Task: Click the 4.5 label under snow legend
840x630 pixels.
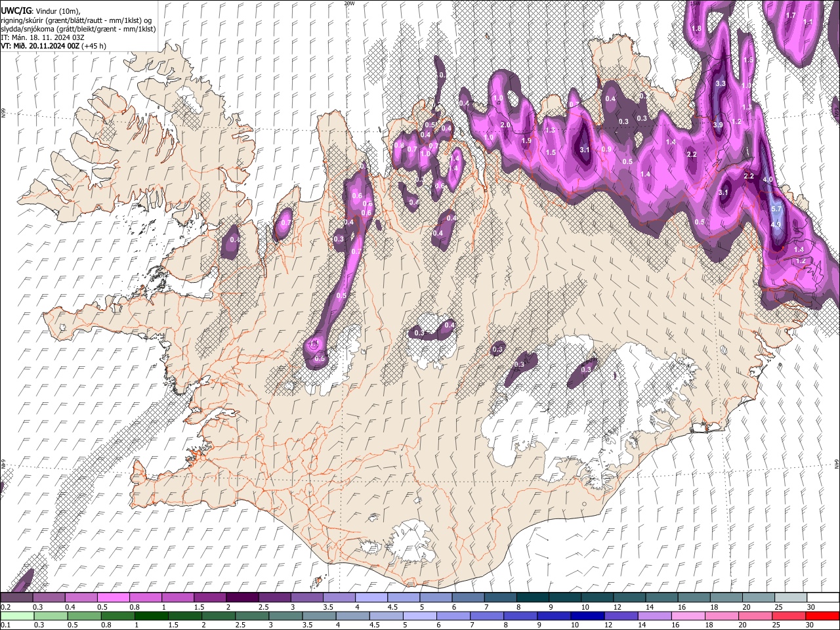Action: click(392, 607)
